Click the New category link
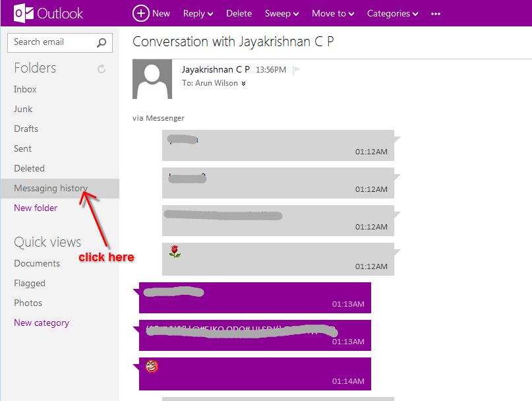Image resolution: width=532 pixels, height=401 pixels. pos(42,323)
